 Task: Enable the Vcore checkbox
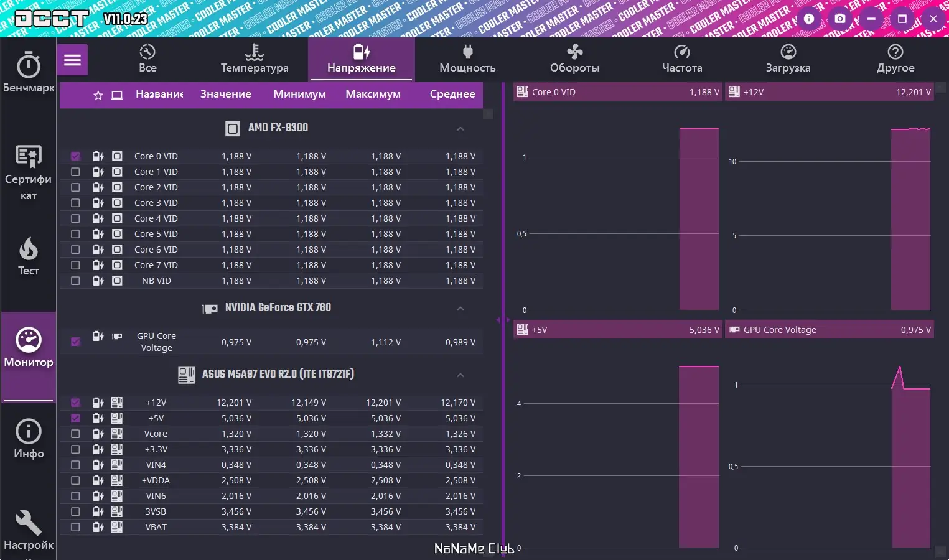[75, 434]
